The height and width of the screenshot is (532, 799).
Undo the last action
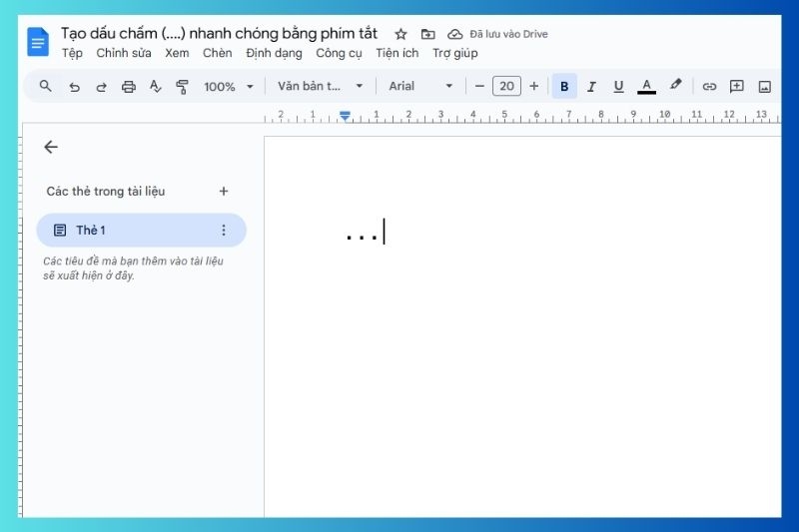point(74,87)
